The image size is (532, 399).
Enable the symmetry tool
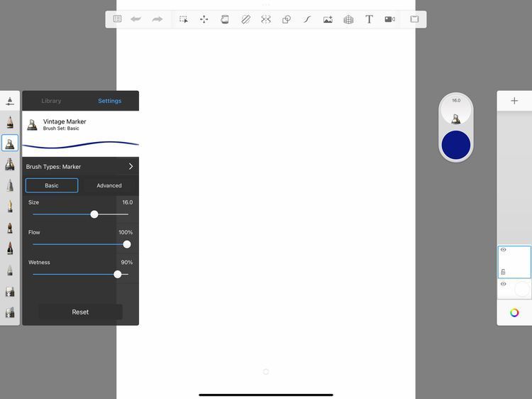(266, 19)
